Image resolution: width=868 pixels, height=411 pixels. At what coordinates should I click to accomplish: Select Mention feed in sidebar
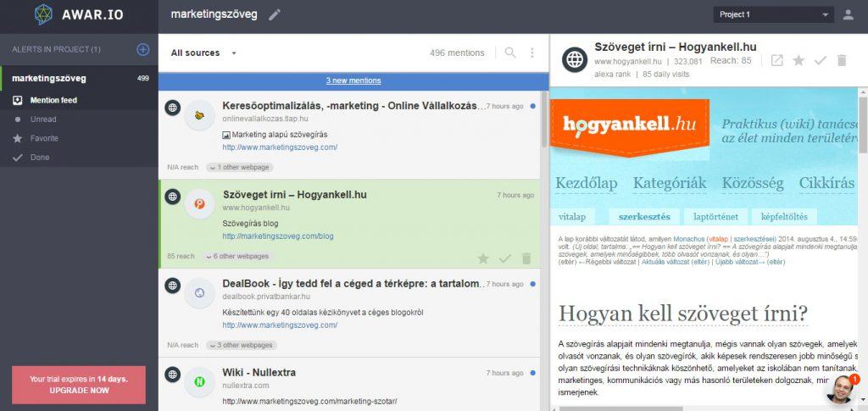click(79, 100)
